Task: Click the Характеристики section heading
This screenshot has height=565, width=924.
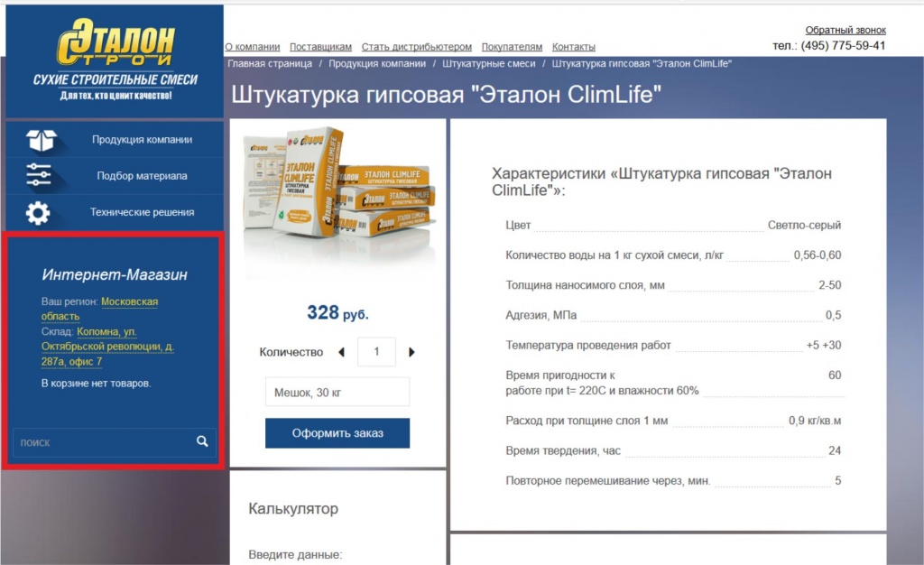Action: (661, 181)
